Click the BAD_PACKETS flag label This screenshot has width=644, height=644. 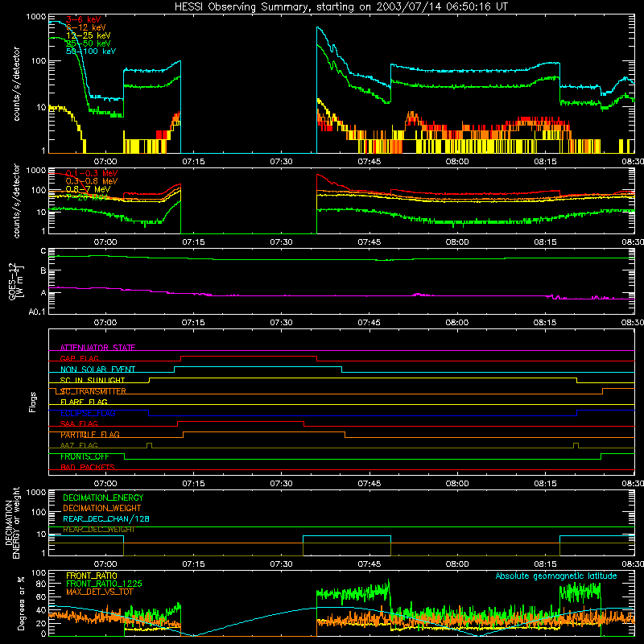(88, 468)
